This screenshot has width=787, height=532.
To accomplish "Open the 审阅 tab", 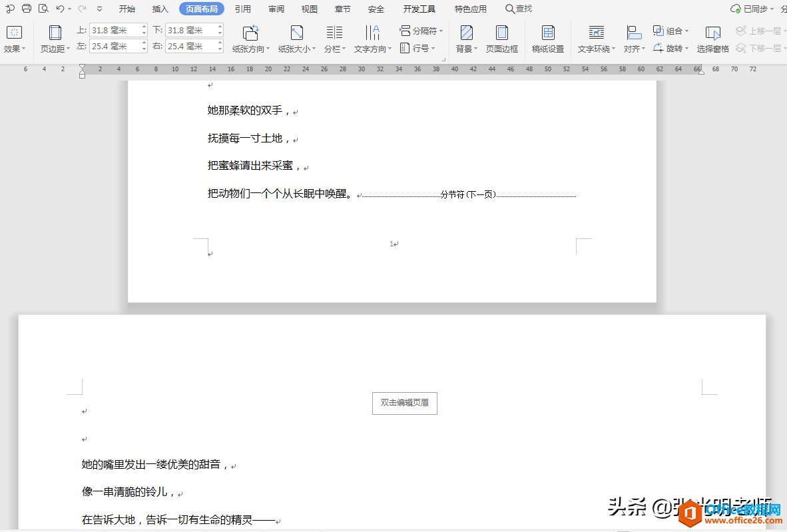I will [x=276, y=9].
